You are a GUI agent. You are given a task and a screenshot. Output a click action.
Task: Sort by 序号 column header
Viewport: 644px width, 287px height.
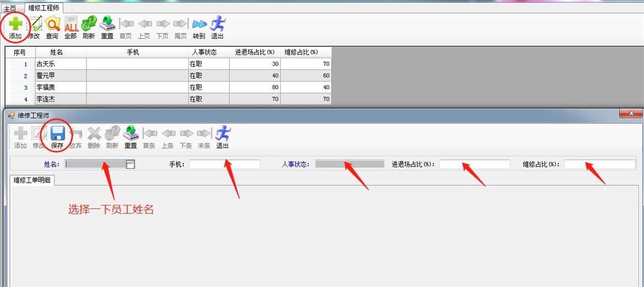[20, 52]
